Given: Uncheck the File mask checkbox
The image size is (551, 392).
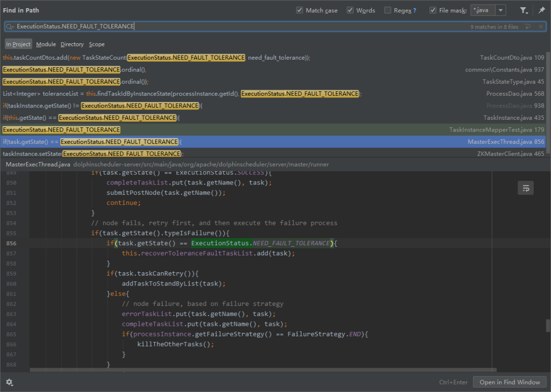Looking at the screenshot, I should (433, 10).
